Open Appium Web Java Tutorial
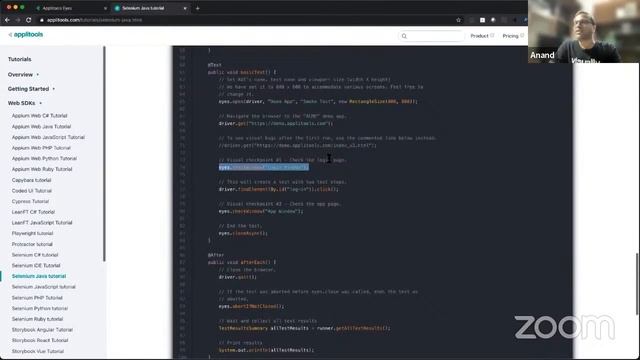Viewport: 640px width, 360px height. pos(41,127)
